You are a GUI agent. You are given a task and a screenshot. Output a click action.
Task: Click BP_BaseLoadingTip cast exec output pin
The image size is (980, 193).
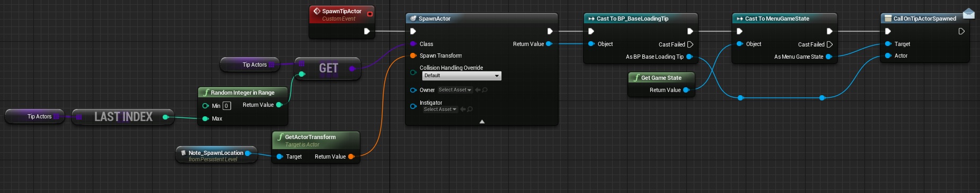(x=690, y=31)
